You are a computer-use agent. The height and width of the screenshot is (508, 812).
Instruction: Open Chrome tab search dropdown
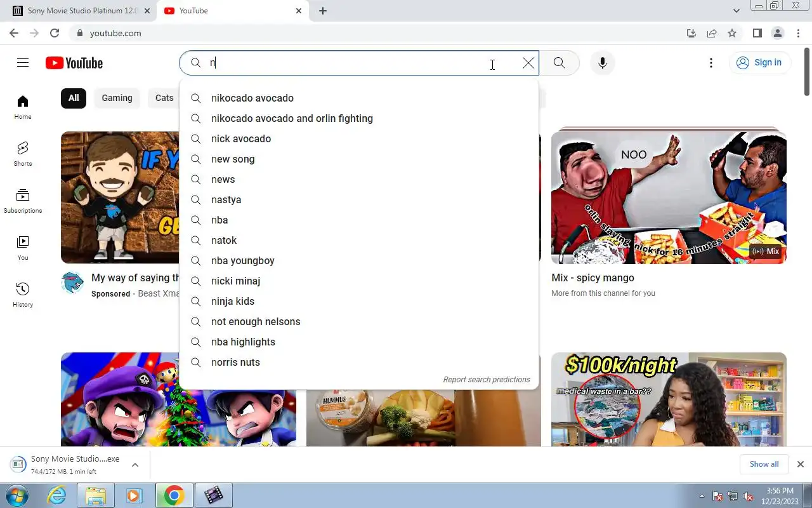(737, 11)
